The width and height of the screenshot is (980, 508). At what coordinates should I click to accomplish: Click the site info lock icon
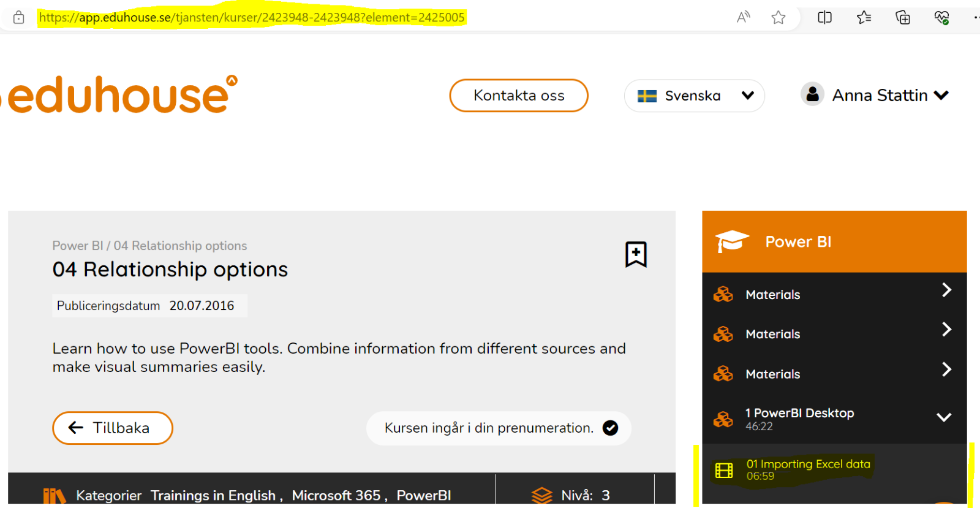[x=19, y=17]
